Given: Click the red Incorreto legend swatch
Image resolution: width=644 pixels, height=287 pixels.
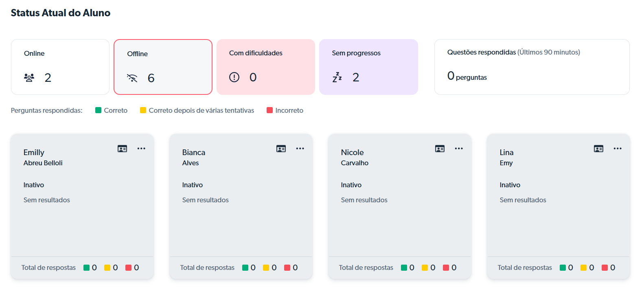Looking at the screenshot, I should tap(269, 110).
